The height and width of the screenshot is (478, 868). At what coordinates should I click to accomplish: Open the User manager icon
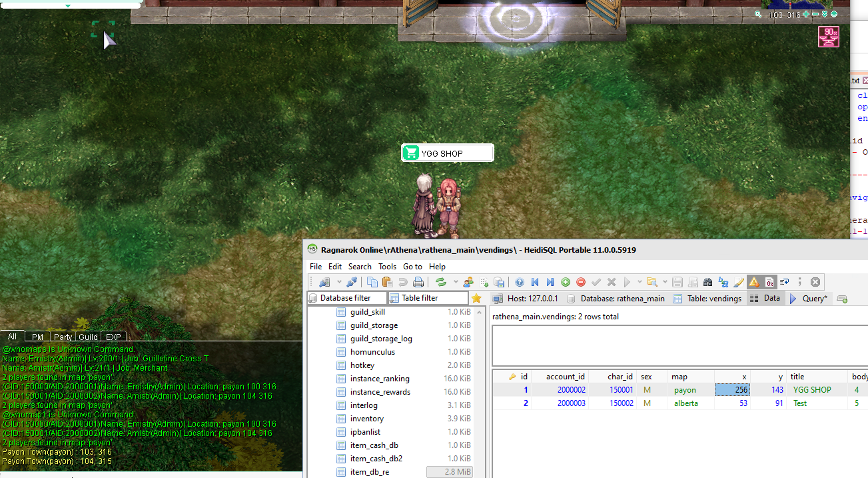[468, 282]
